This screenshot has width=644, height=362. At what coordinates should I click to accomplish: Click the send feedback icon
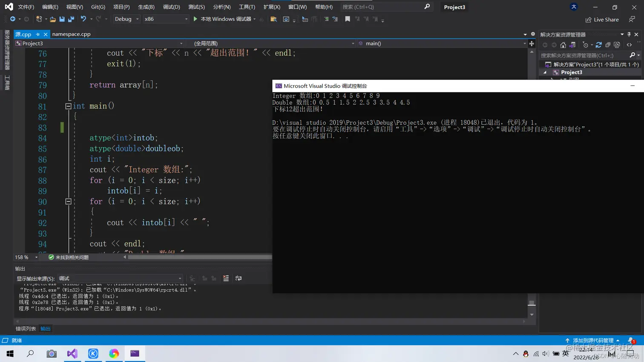click(632, 19)
